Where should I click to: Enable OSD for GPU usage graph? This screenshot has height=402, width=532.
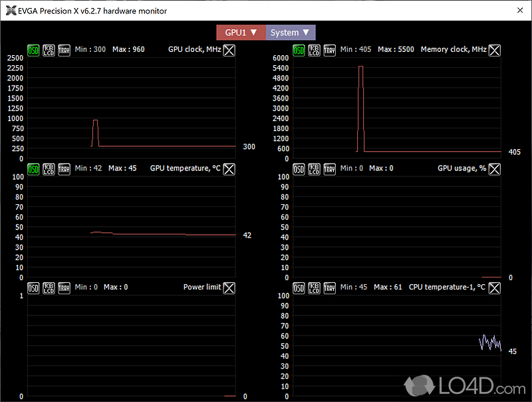pyautogui.click(x=299, y=169)
